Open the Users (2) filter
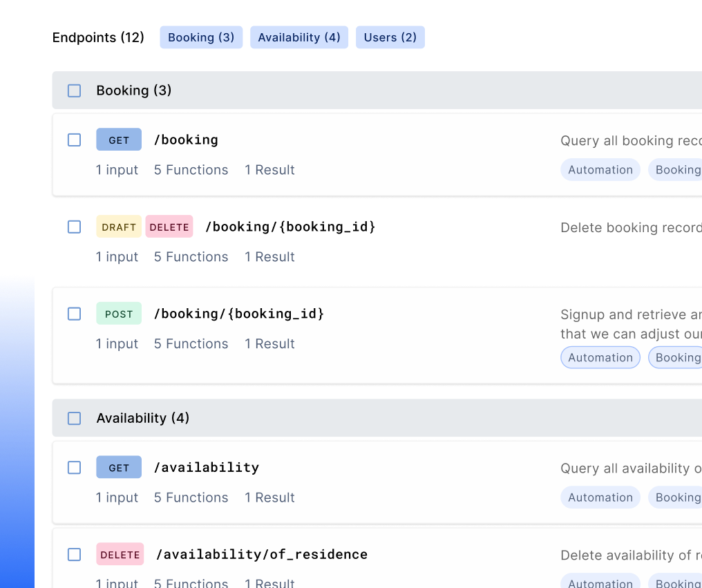Screen dimensions: 702x588 point(390,37)
